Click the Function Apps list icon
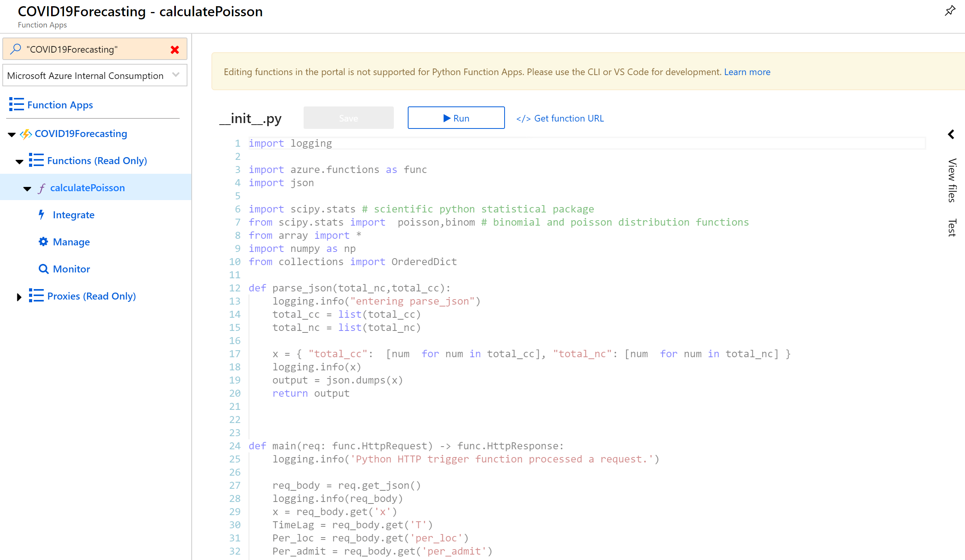This screenshot has height=560, width=965. pyautogui.click(x=16, y=104)
